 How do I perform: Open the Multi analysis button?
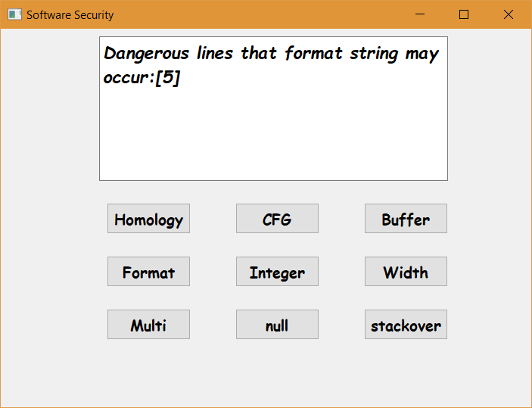pos(148,325)
